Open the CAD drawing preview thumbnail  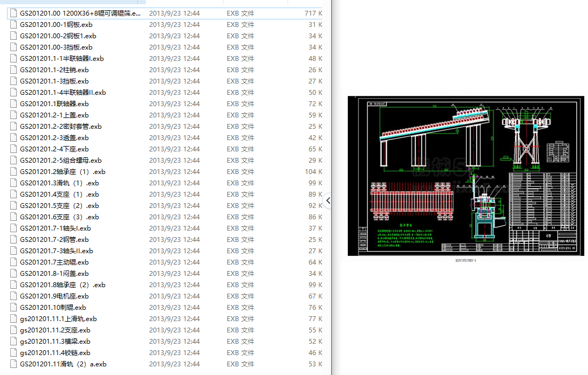click(x=465, y=176)
